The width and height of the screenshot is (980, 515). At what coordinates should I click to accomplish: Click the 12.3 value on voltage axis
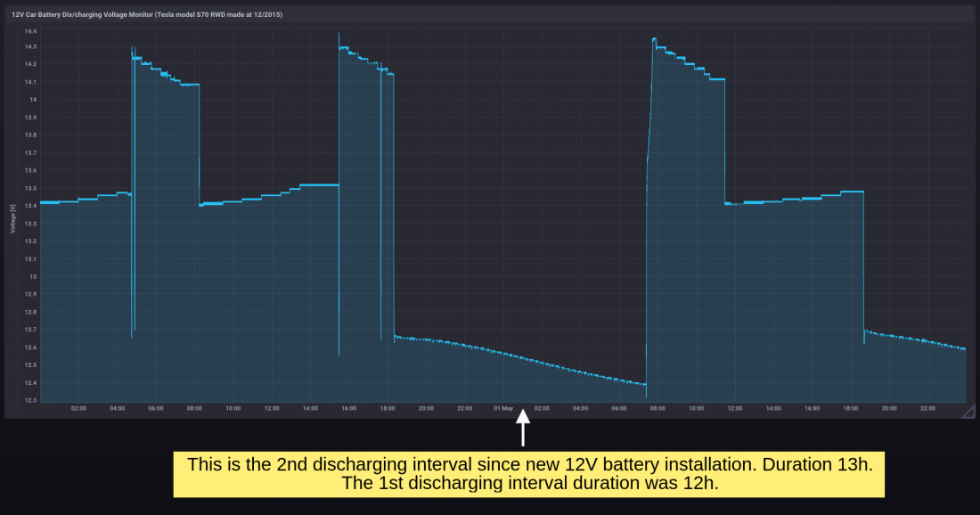(x=30, y=400)
